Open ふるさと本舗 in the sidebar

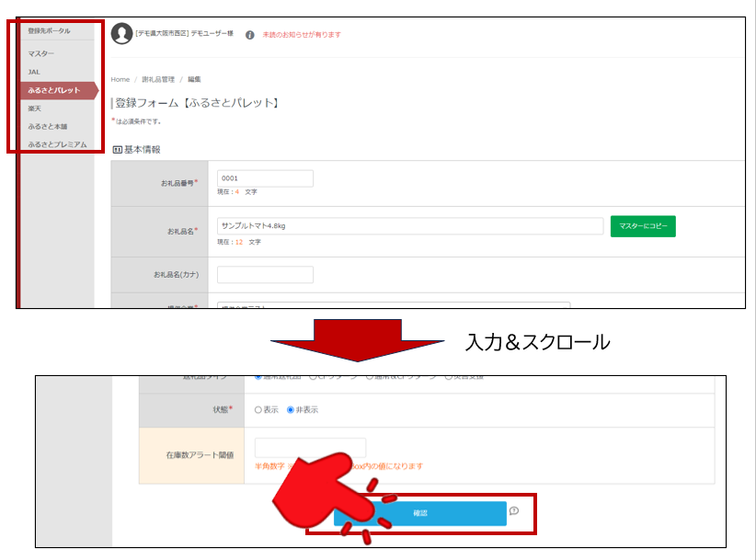click(x=47, y=126)
